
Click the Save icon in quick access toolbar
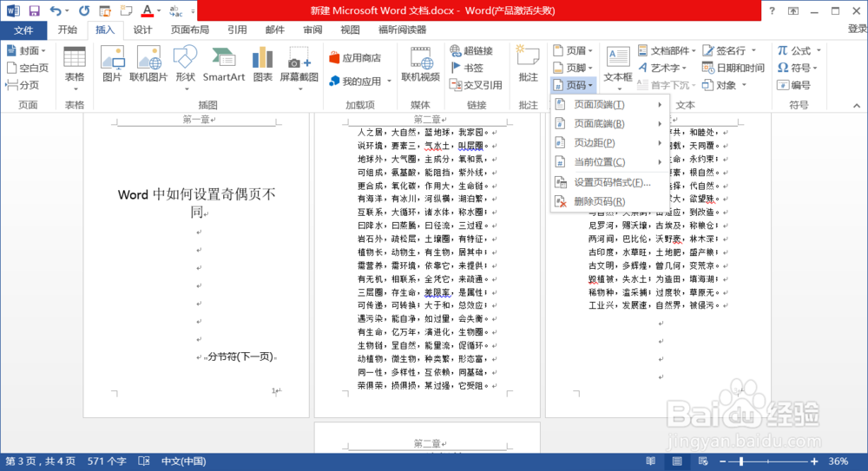pos(34,10)
